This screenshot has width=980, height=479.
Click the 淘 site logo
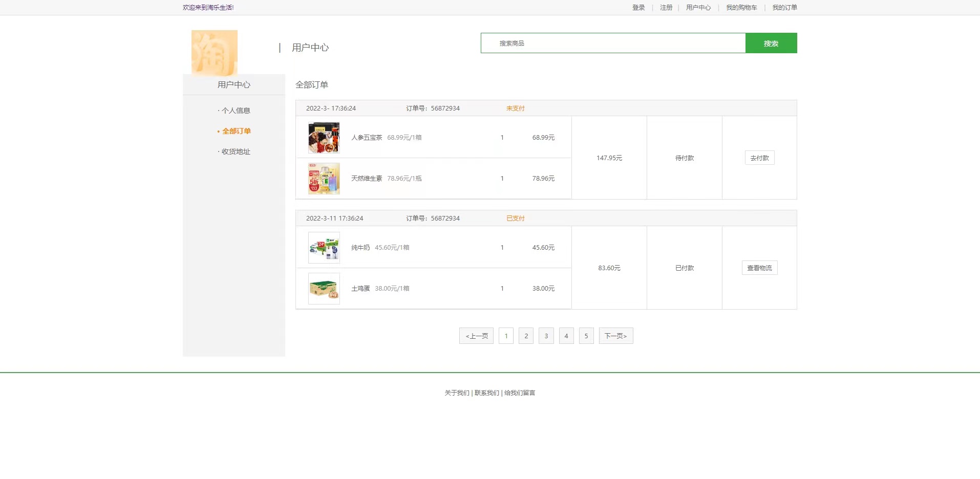click(215, 53)
